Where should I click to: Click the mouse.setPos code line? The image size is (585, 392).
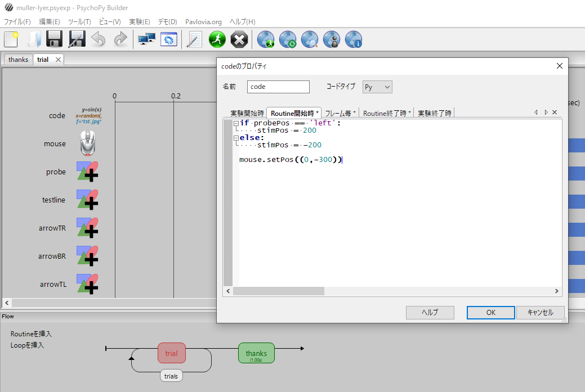tap(291, 160)
